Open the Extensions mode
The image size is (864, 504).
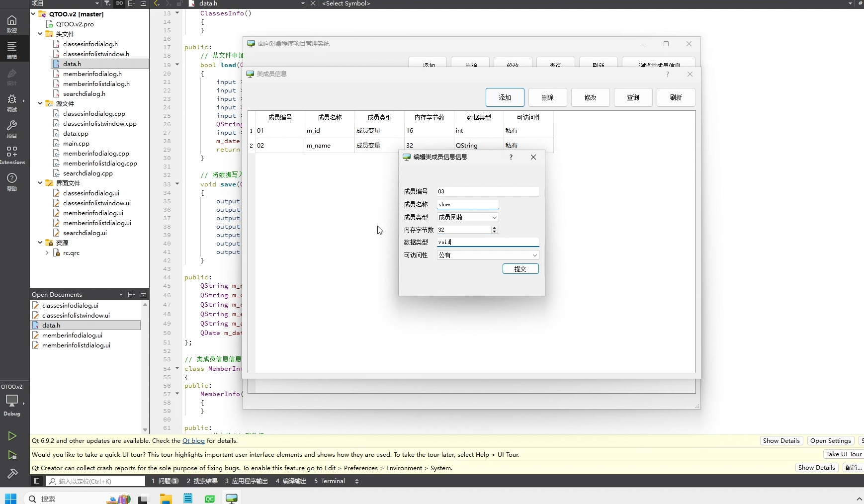12,155
